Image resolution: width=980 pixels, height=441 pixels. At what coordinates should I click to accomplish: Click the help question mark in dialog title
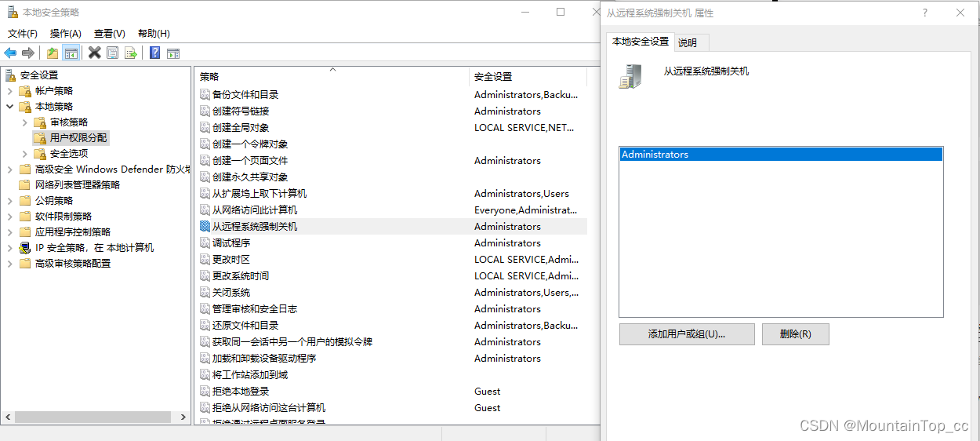click(x=925, y=13)
